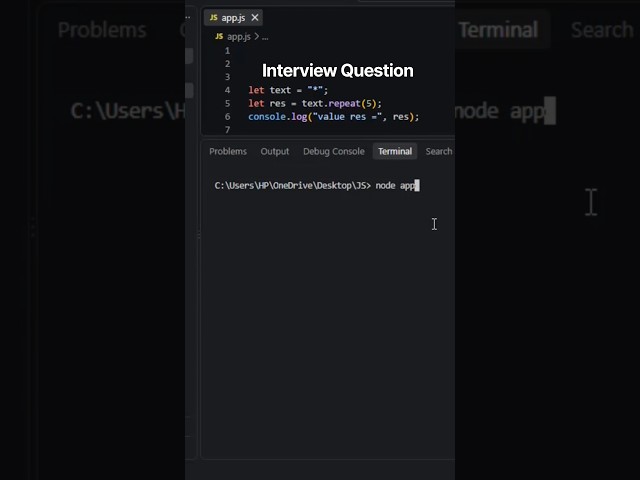The image size is (640, 480).
Task: Click line number 5 in the gutter
Action: coord(227,103)
